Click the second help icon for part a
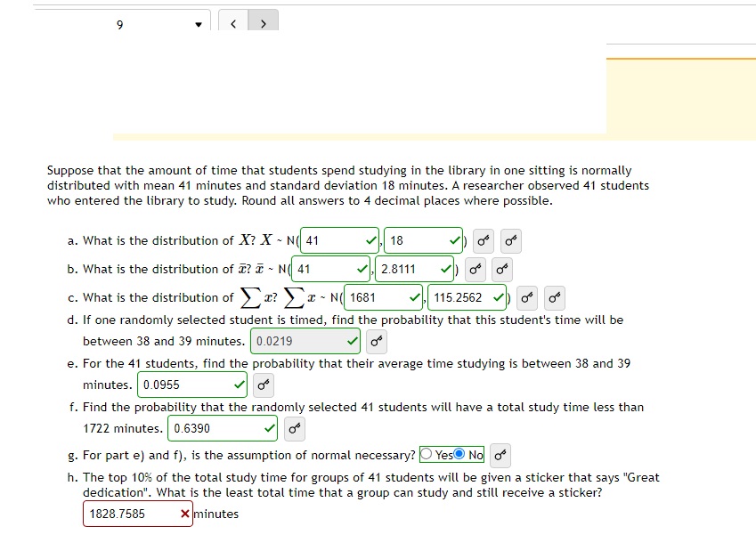Screen dimensions: 756x559 509,240
